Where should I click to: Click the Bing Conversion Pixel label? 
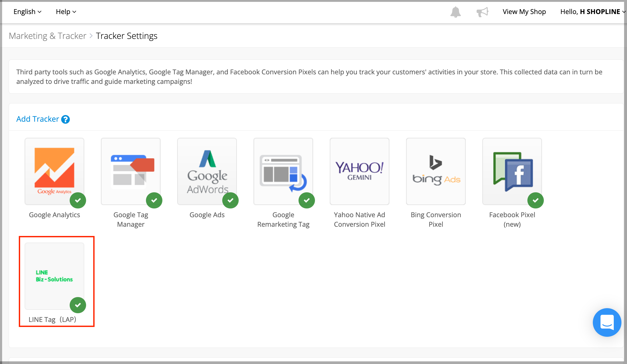[x=436, y=220]
